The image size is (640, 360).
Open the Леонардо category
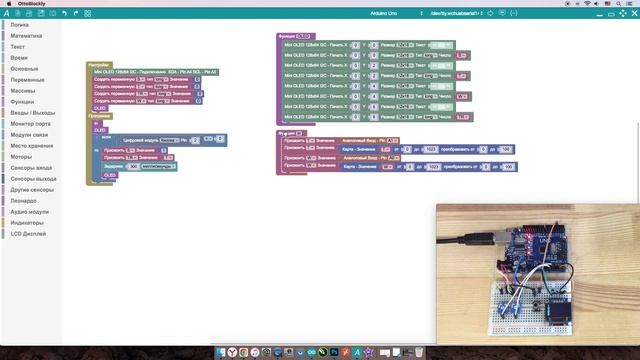23,201
